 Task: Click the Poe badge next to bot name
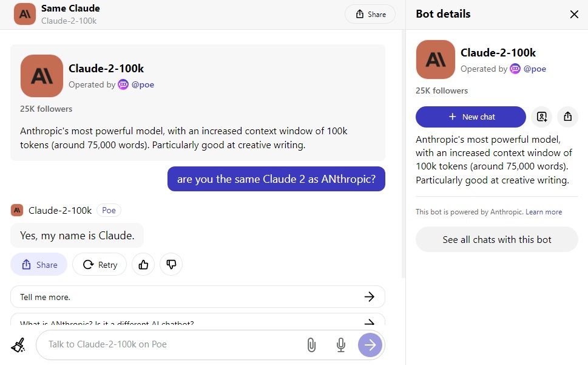point(109,211)
